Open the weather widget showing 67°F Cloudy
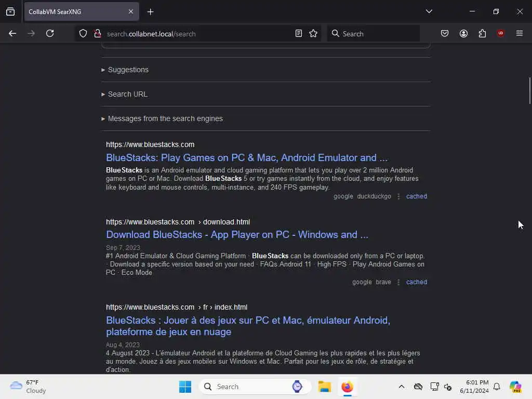The width and height of the screenshot is (532, 399). [28, 387]
